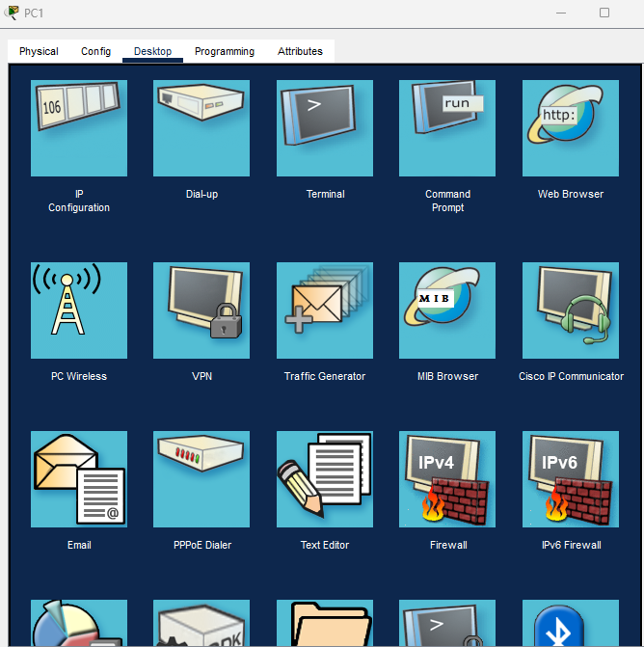Switch to the Config tab
644x647 pixels.
pos(95,51)
